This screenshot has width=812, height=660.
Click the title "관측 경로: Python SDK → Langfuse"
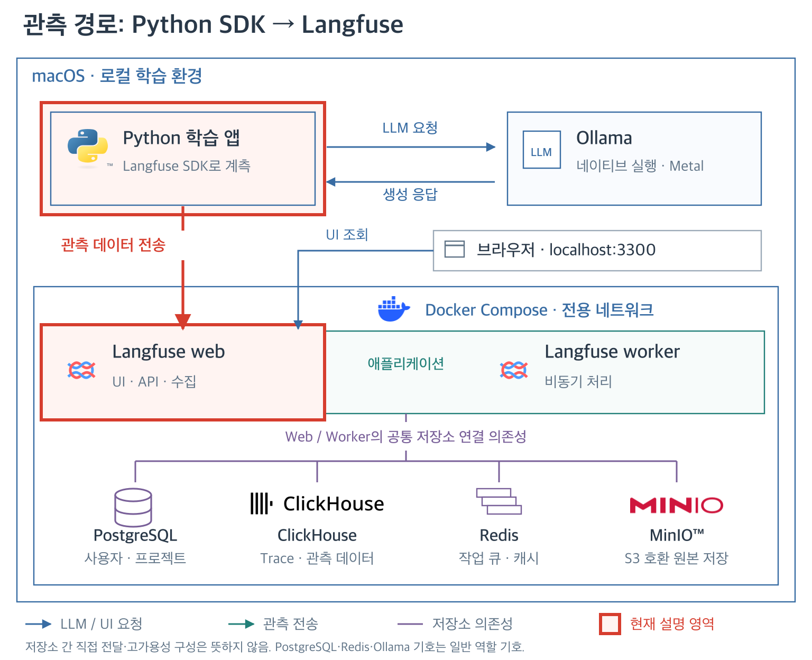[x=213, y=24]
